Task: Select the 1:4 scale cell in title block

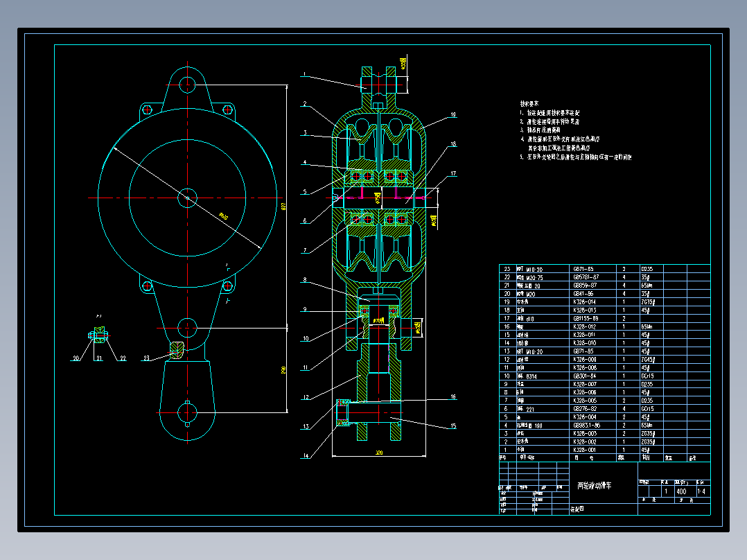Action: (702, 491)
